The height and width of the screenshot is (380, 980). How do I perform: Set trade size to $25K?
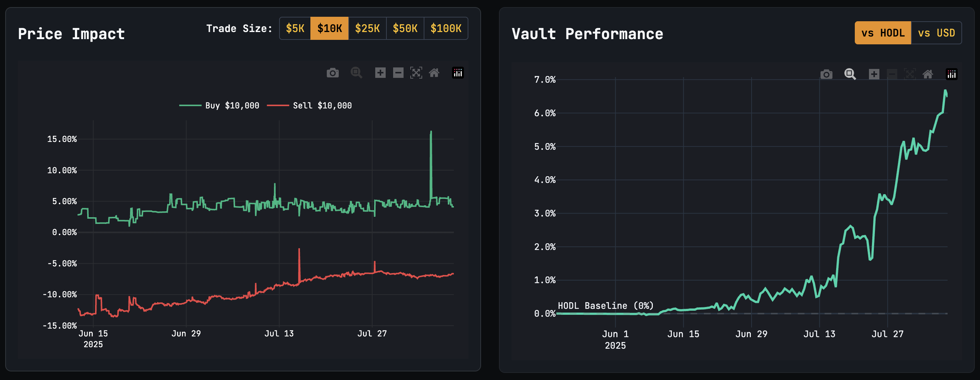pyautogui.click(x=367, y=29)
